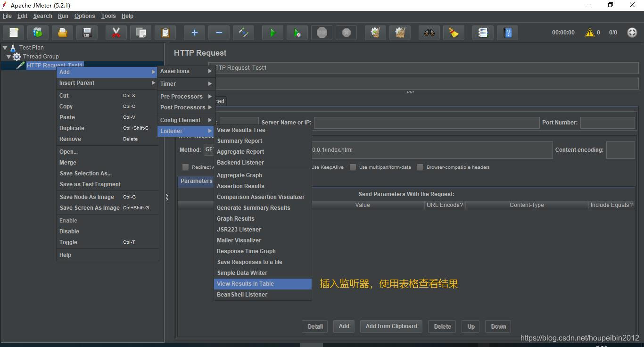644x347 pixels.
Task: Select Summary Report from Listener menu
Action: tap(263, 141)
